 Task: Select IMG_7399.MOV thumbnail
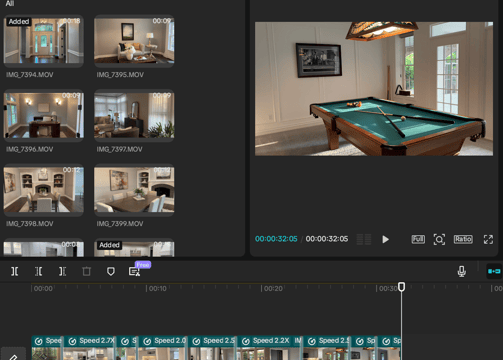tap(134, 190)
